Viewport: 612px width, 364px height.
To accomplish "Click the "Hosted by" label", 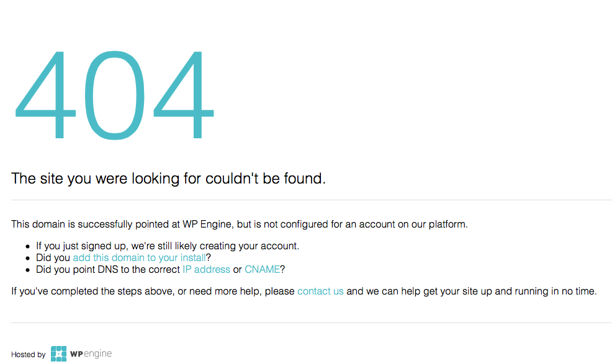I will click(x=28, y=355).
